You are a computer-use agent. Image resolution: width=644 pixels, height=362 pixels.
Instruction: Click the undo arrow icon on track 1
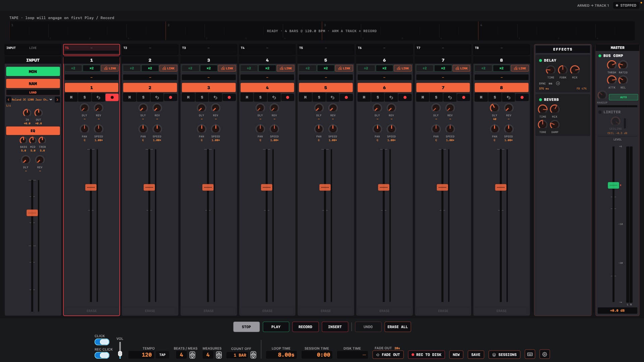click(x=98, y=97)
